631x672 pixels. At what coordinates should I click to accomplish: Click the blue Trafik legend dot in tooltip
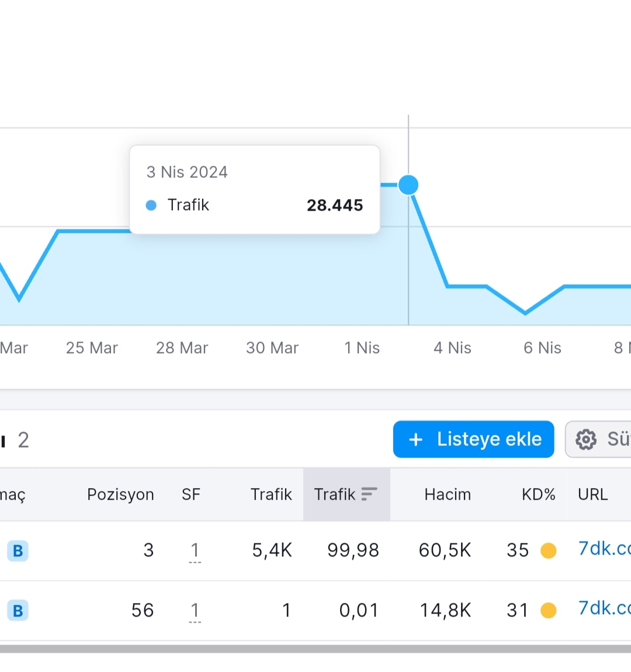151,206
